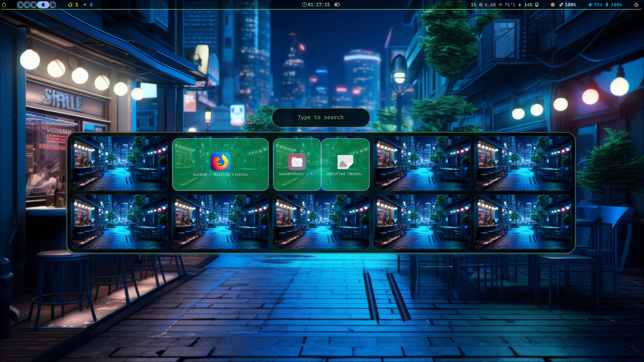Image resolution: width=644 pixels, height=362 pixels.
Task: Open the Untitled (Works...) window tile
Action: pos(345,164)
